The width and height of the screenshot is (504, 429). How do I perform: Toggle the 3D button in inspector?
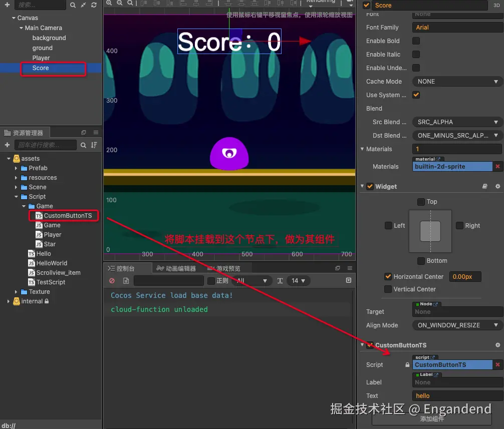point(496,5)
